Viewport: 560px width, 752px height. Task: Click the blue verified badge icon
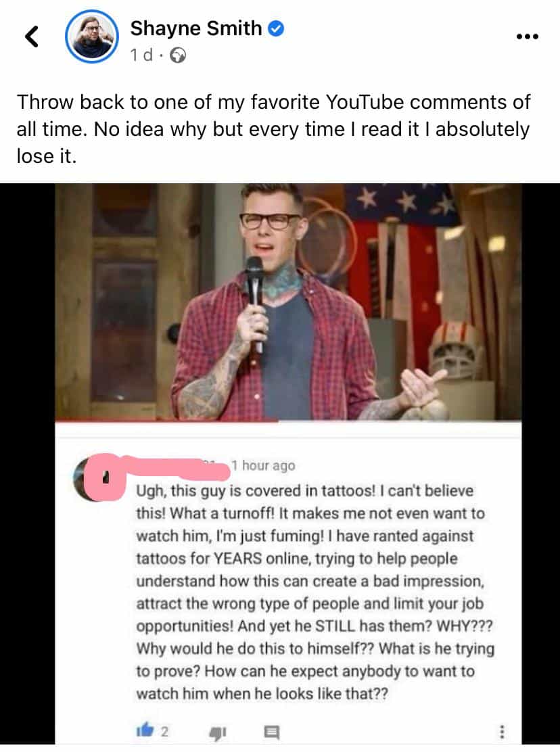(x=276, y=29)
